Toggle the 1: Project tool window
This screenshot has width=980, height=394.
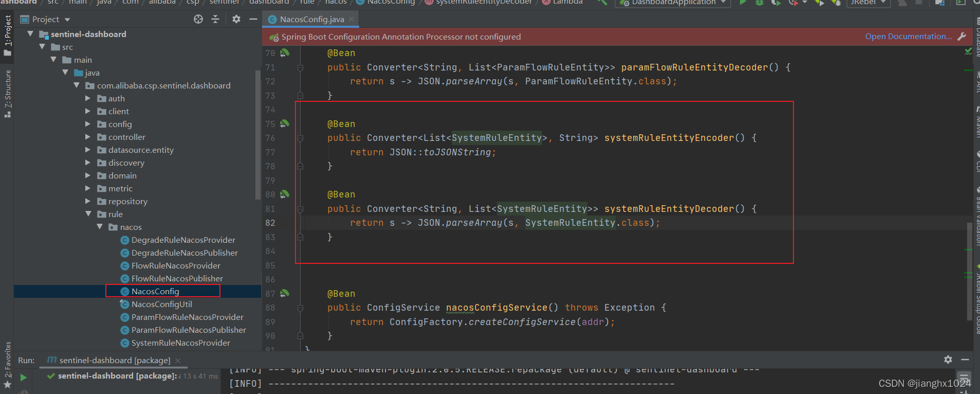(7, 35)
